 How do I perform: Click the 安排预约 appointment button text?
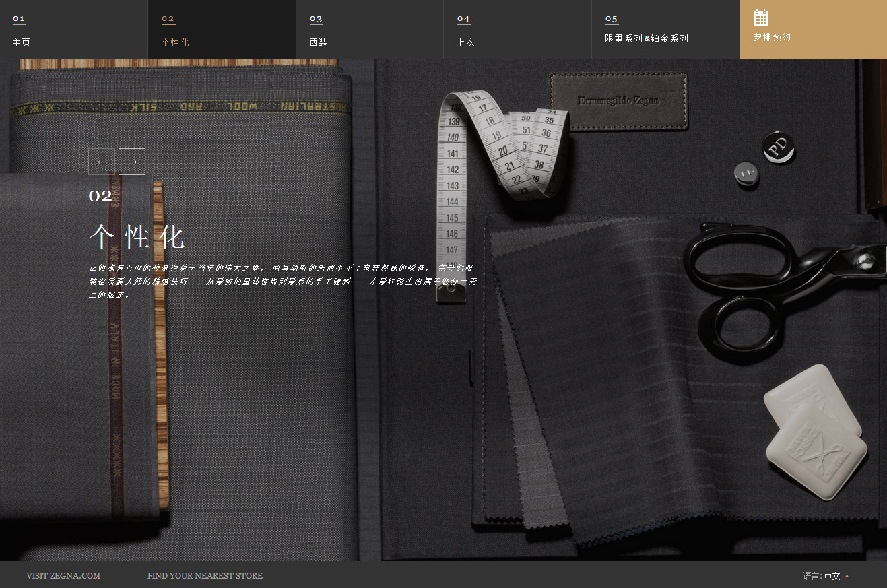[x=772, y=38]
